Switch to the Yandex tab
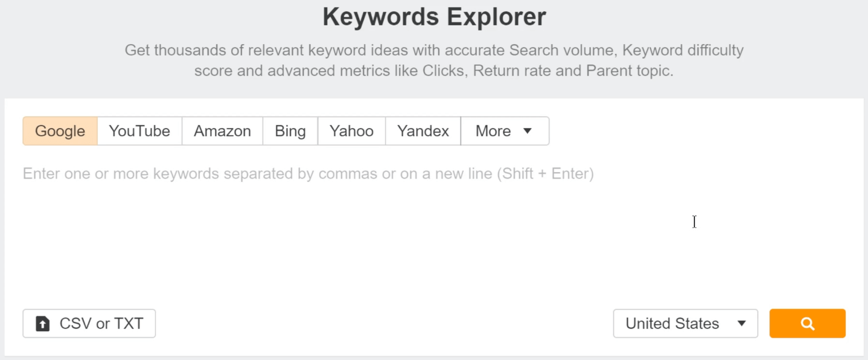Image resolution: width=868 pixels, height=360 pixels. (x=423, y=131)
